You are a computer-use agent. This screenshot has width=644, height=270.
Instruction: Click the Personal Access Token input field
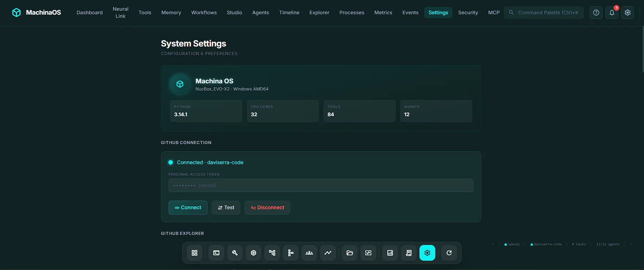[321, 185]
